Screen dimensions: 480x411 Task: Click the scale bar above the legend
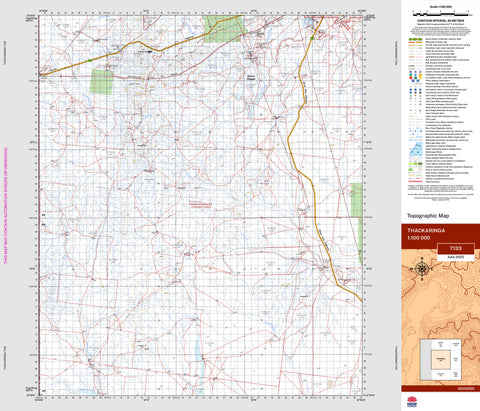[443, 15]
